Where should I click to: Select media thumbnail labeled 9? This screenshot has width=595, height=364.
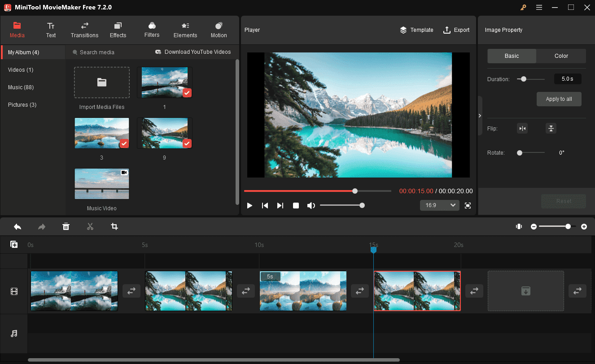[x=165, y=133]
